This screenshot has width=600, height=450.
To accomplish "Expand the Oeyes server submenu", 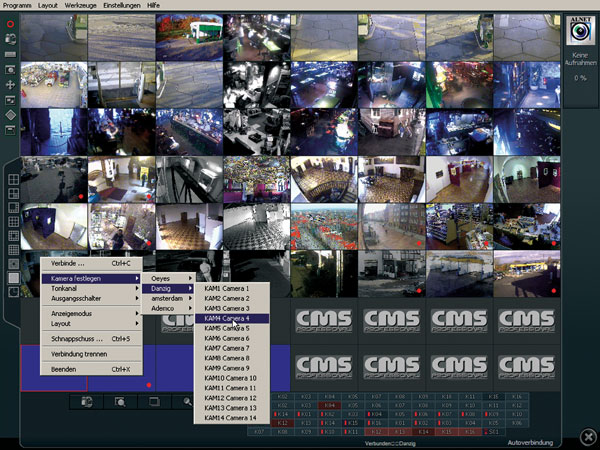I will (169, 279).
